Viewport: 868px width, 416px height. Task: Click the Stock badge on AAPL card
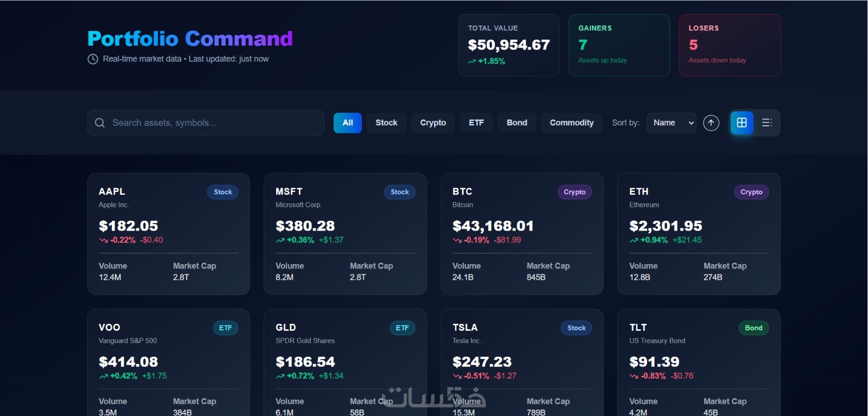pyautogui.click(x=223, y=192)
